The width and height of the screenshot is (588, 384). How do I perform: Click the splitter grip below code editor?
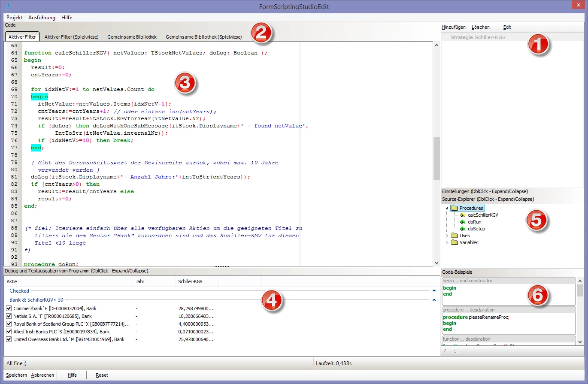pyautogui.click(x=221, y=266)
